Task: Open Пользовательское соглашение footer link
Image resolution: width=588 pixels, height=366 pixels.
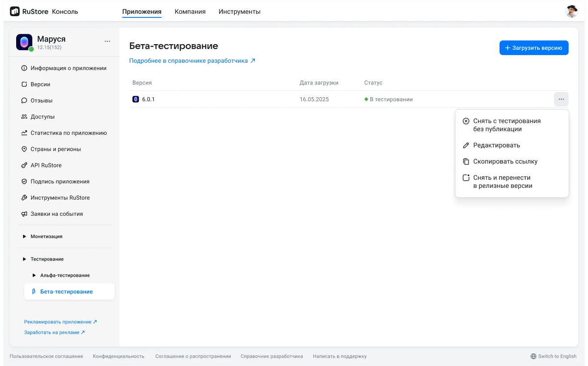Action: [x=47, y=356]
